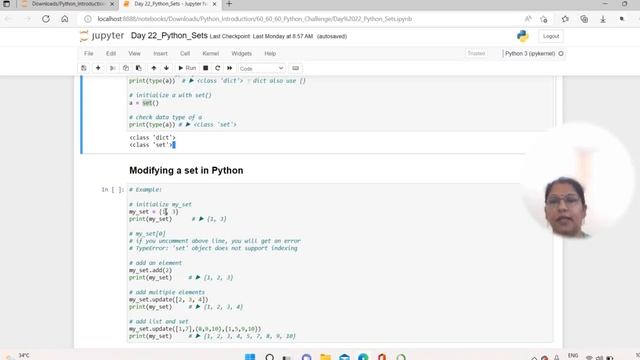This screenshot has width=640, height=360.
Task: Click the Last Checkpoint timestamp text
Action: [261, 36]
